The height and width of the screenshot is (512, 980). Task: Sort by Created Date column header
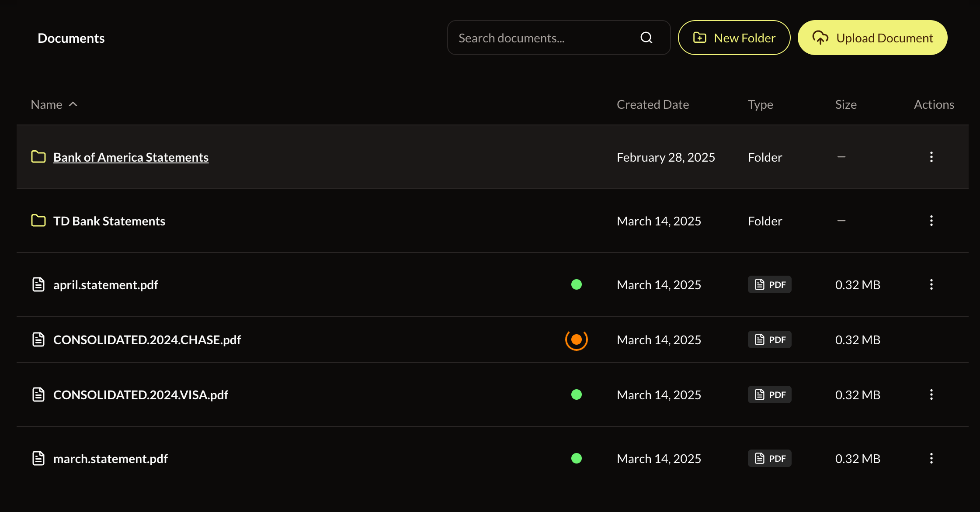click(x=652, y=104)
